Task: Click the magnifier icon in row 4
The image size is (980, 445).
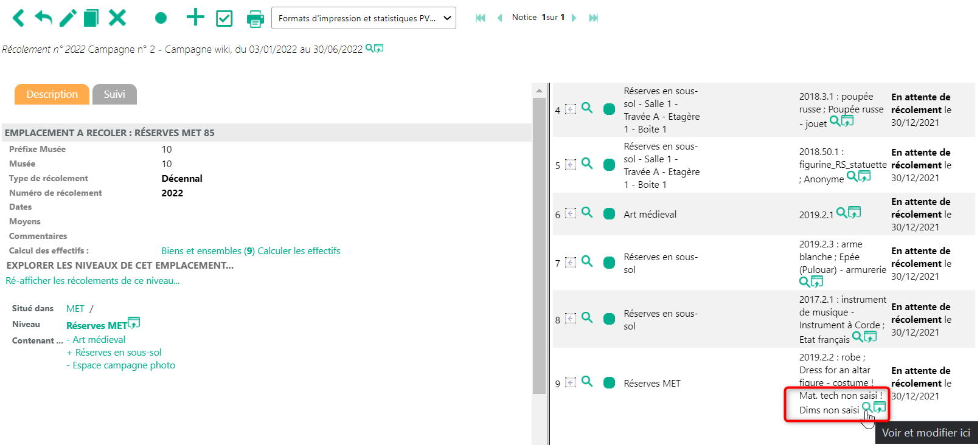Action: point(587,108)
